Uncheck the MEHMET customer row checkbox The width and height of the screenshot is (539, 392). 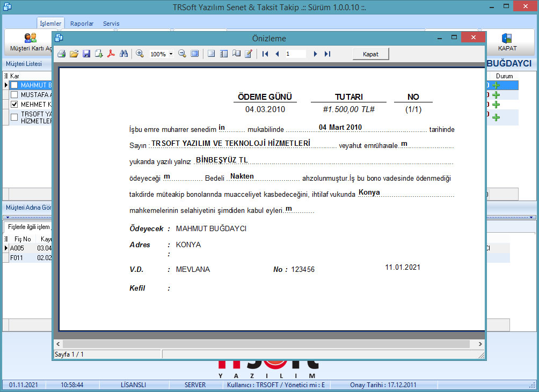click(14, 105)
